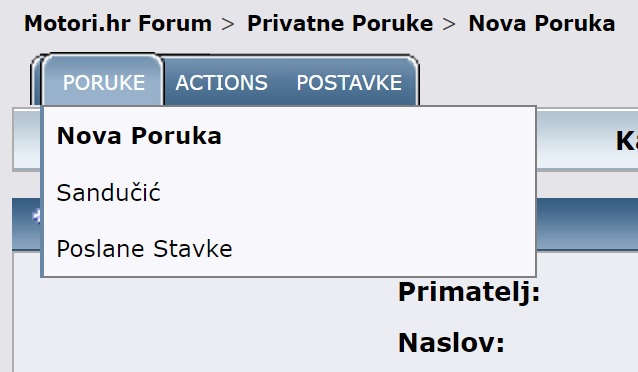638x372 pixels.
Task: Open Poslane Stavke from the menu
Action: click(x=144, y=249)
